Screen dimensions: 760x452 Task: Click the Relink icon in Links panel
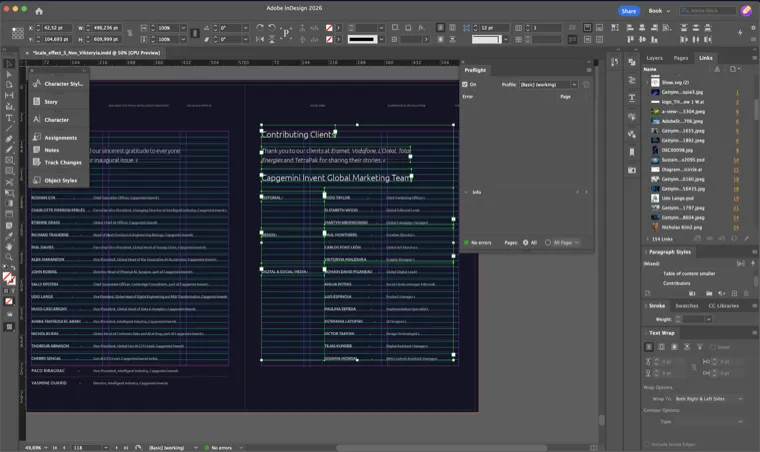tap(709, 238)
